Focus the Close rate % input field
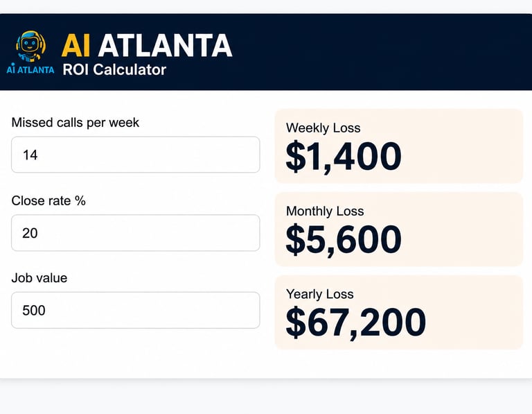 [136, 232]
